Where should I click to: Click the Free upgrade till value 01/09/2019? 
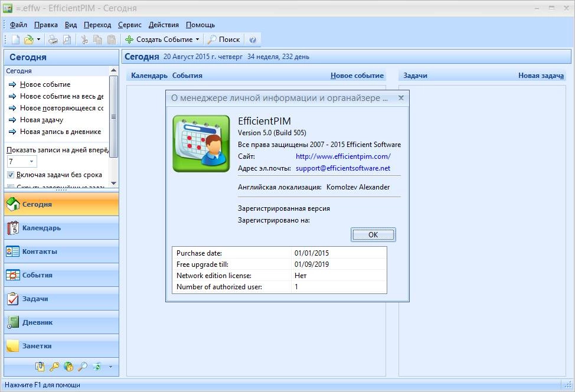pos(311,264)
